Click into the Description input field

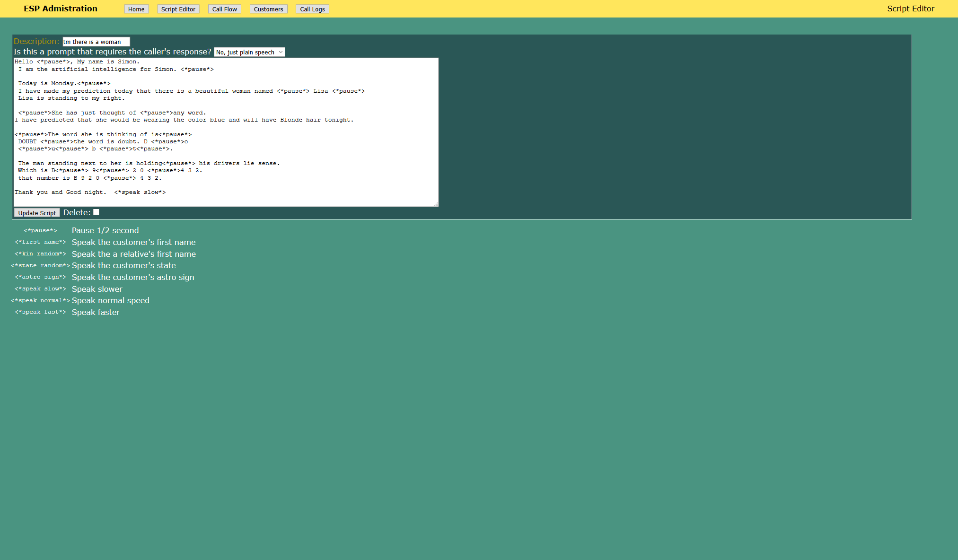[x=96, y=42]
